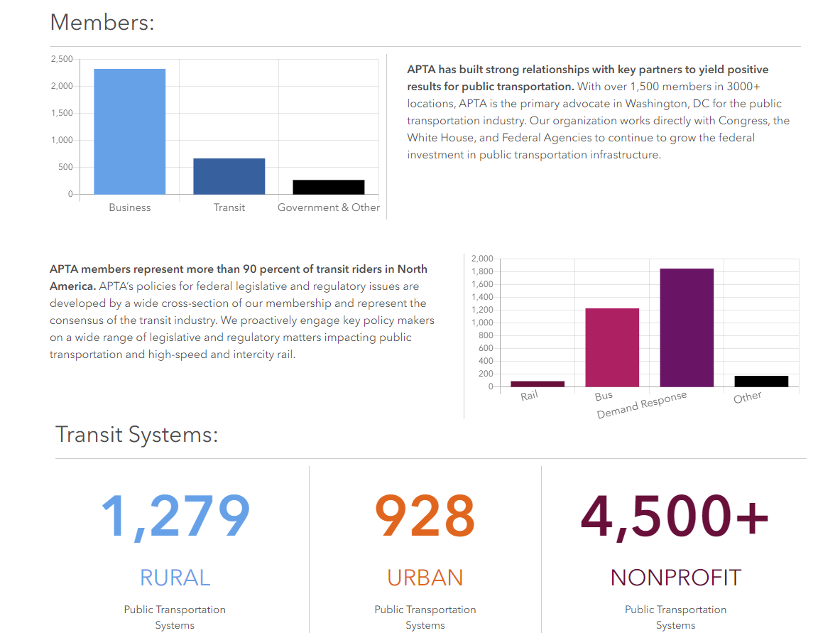This screenshot has height=633, width=840.
Task: Click the 1,800 y-axis value
Action: 482,272
